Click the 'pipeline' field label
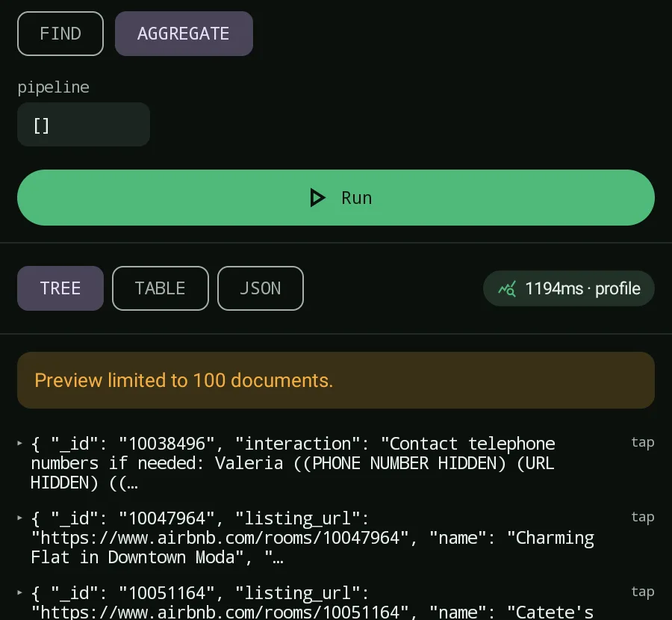This screenshot has height=620, width=672. pos(54,87)
